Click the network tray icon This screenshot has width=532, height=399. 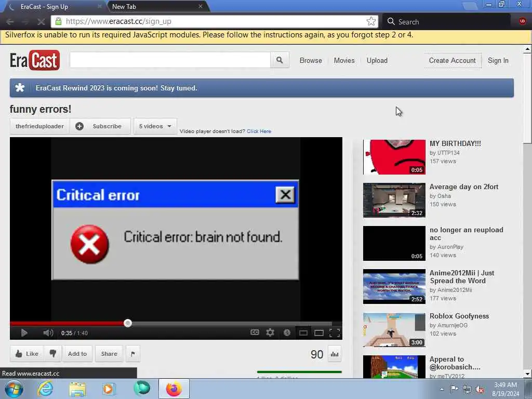click(x=467, y=390)
